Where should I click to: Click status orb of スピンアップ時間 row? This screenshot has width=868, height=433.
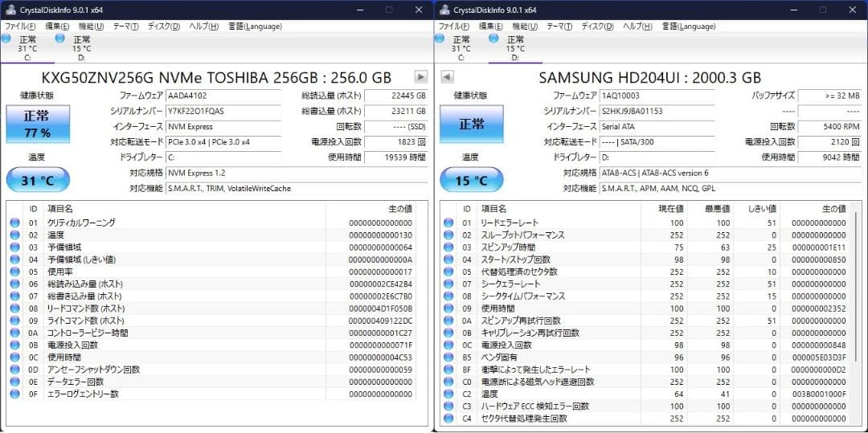[x=448, y=247]
